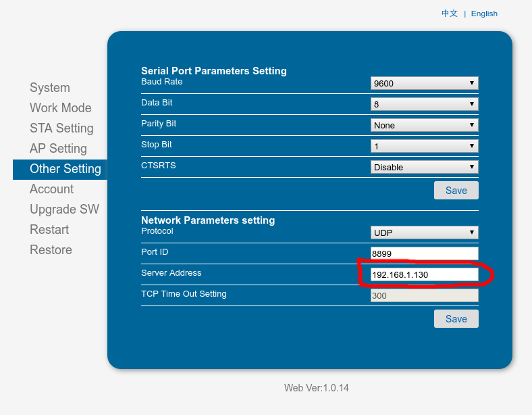Image resolution: width=532 pixels, height=415 pixels.
Task: Open the Restart page
Action: 49,230
